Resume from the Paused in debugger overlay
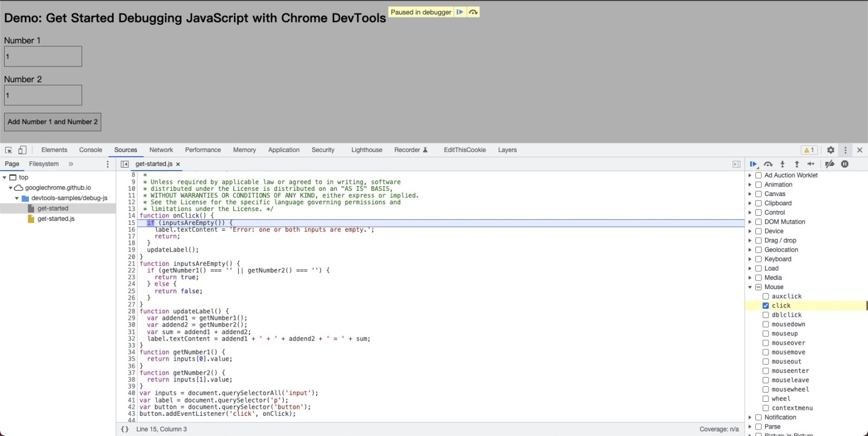The height and width of the screenshot is (436, 868). point(460,12)
